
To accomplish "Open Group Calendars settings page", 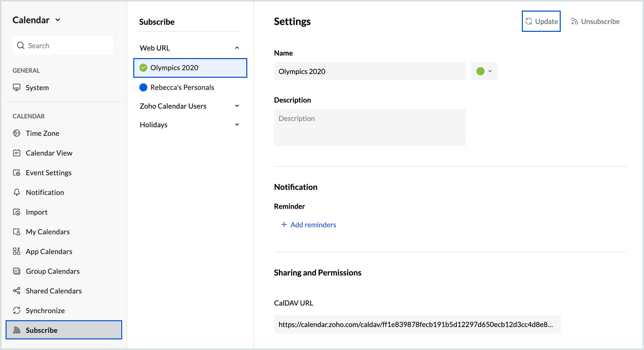I will pyautogui.click(x=52, y=271).
